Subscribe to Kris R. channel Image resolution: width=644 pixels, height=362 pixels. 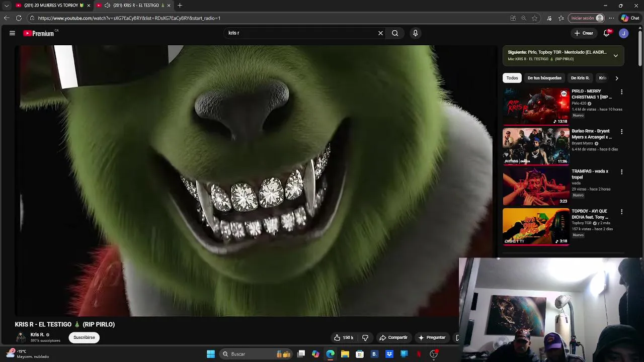pos(84,337)
